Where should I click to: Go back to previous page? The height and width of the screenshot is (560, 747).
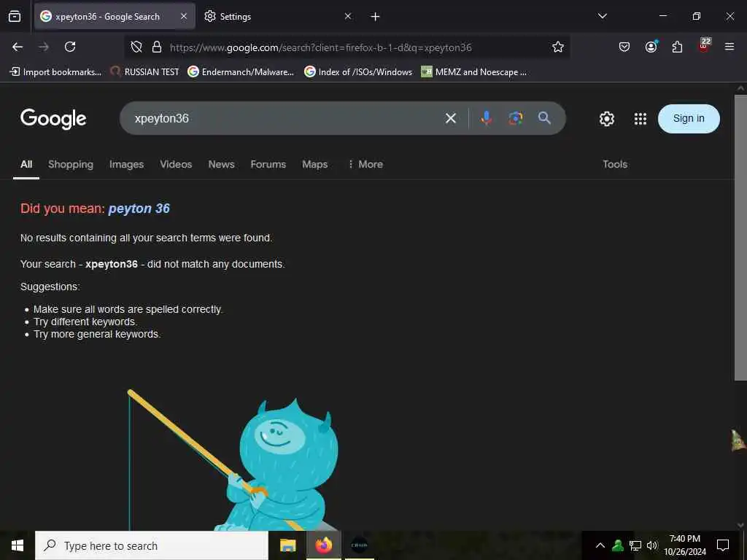click(x=18, y=47)
